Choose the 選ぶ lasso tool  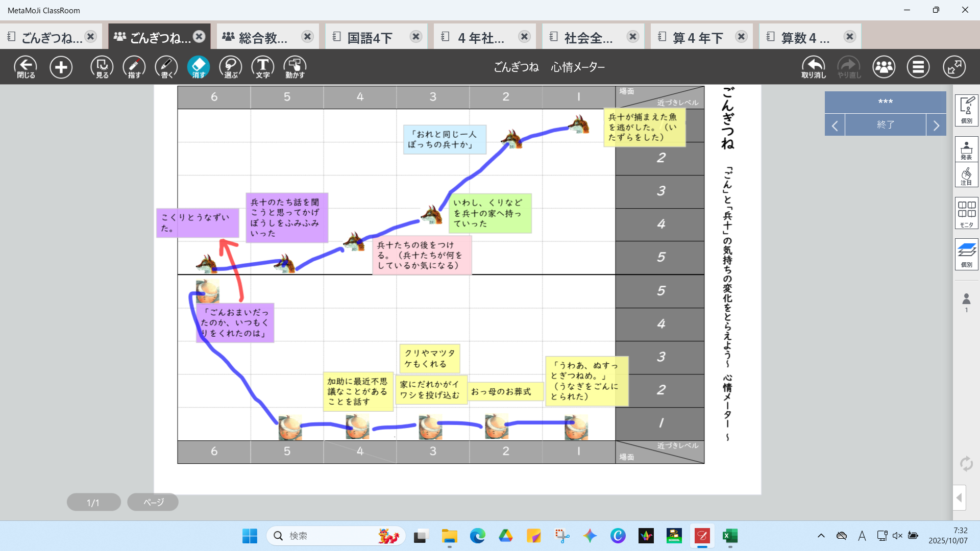click(x=231, y=67)
